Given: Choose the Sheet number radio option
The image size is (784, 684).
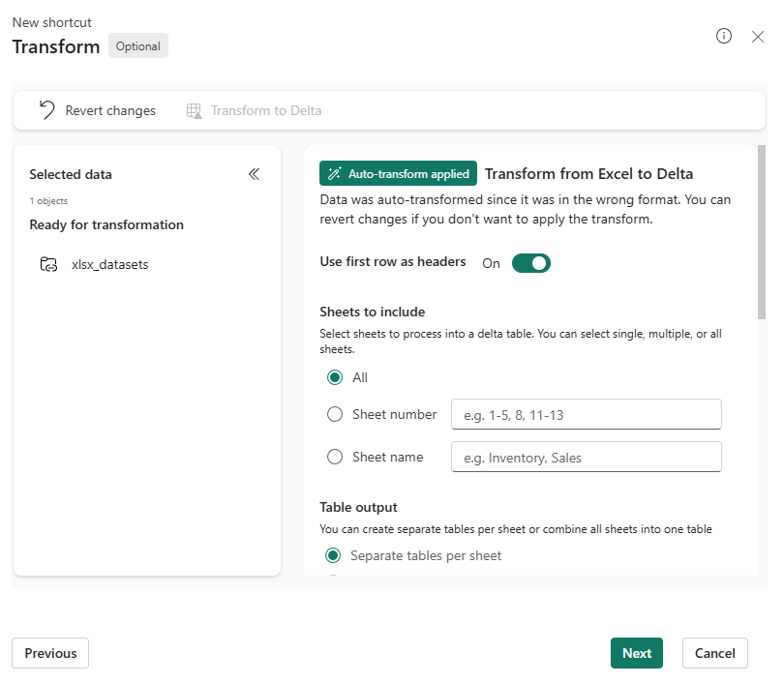Looking at the screenshot, I should point(335,414).
